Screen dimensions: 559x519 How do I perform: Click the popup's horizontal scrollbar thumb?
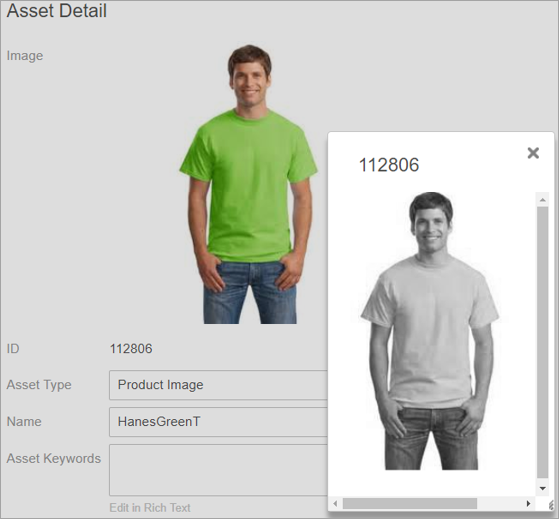(410, 504)
